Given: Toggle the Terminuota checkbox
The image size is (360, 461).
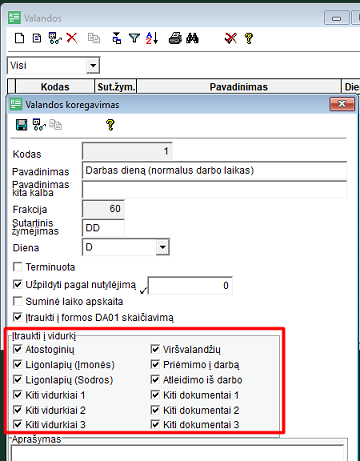Looking at the screenshot, I should tap(17, 267).
